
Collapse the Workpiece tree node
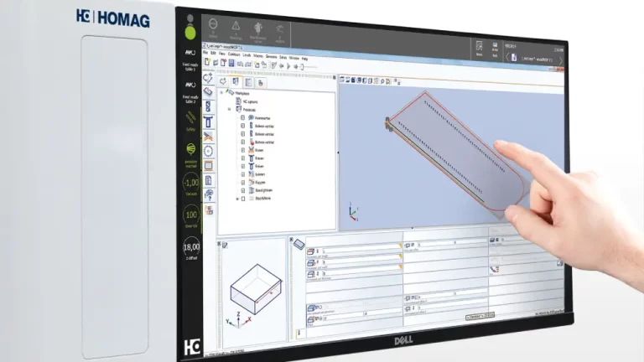click(222, 92)
